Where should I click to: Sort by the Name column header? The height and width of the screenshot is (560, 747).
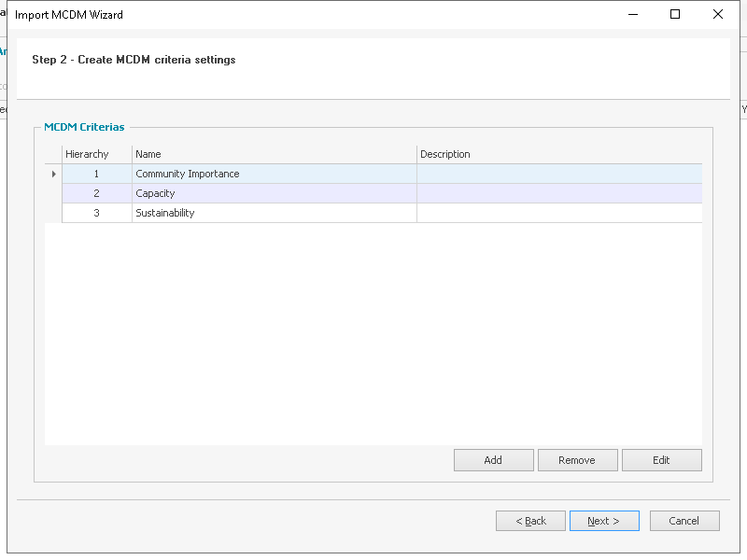point(274,154)
